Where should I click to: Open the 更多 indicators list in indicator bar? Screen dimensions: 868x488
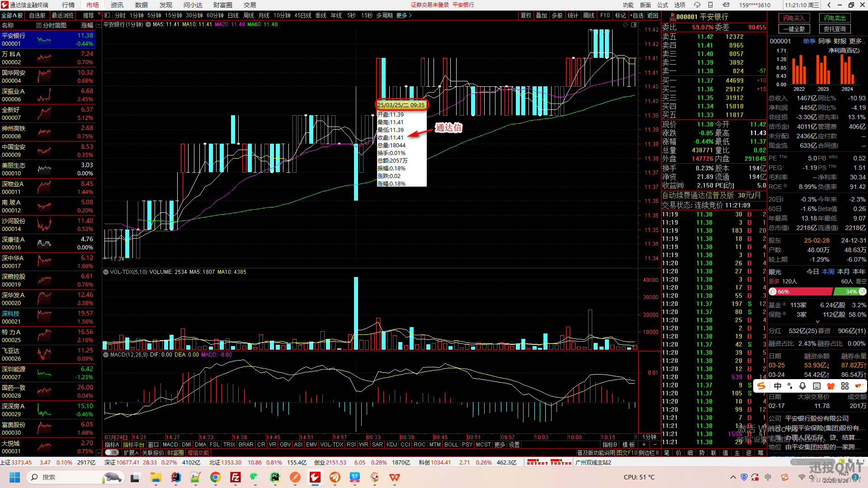(499, 445)
